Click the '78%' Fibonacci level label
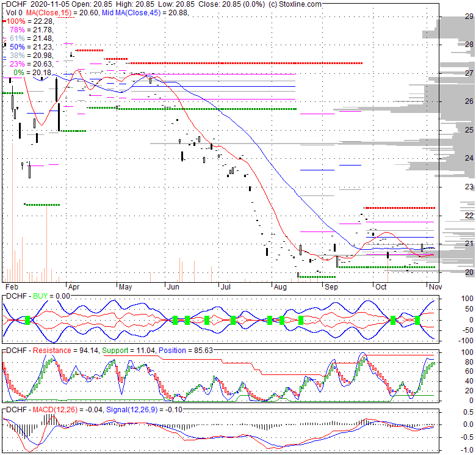476x455 pixels. click(x=17, y=30)
